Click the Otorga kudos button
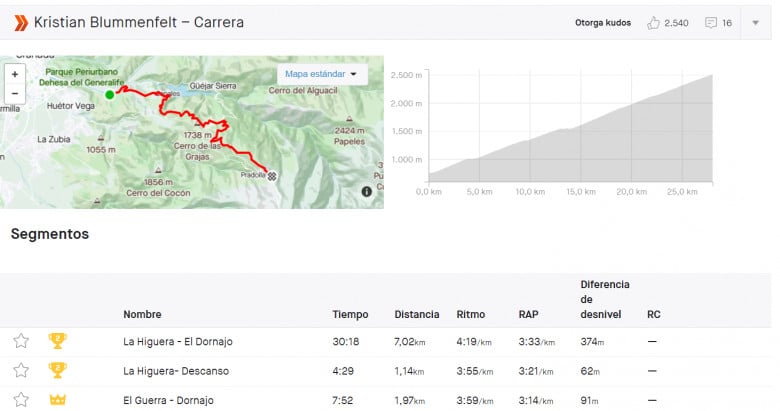 pyautogui.click(x=603, y=23)
